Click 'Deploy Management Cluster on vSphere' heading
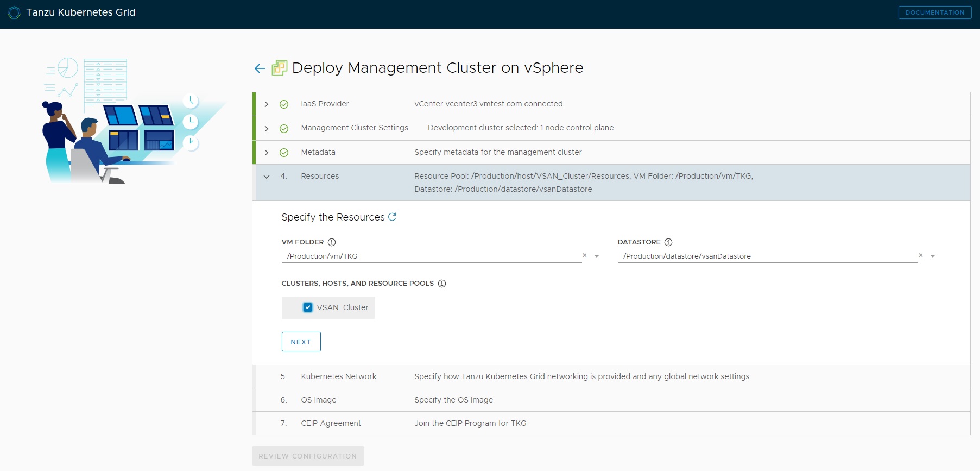The width and height of the screenshot is (980, 471). [438, 68]
